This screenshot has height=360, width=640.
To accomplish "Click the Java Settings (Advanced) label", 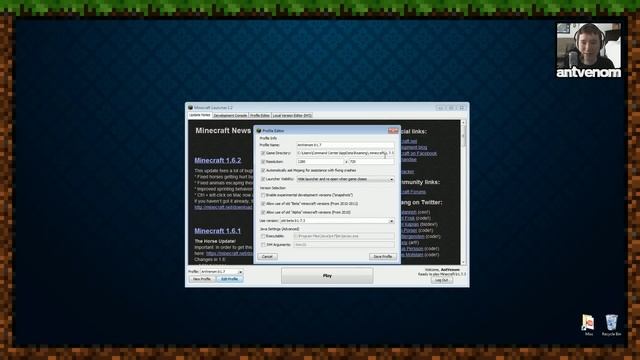I will pos(280,229).
